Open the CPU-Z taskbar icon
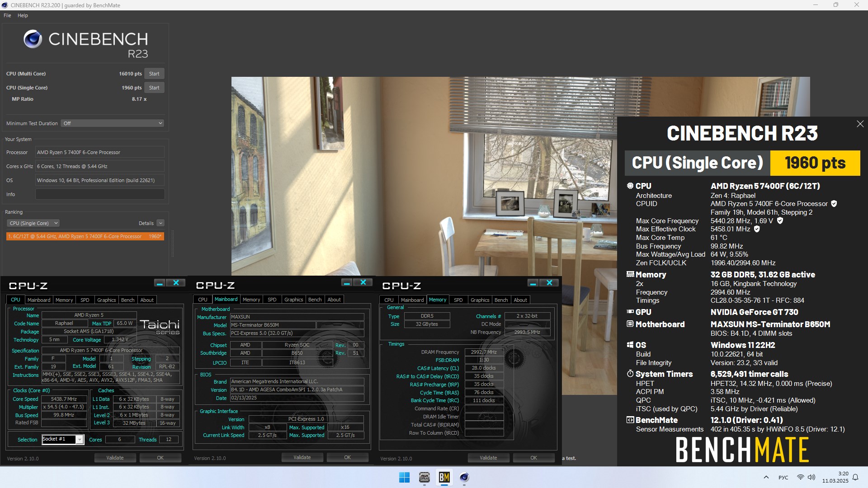Image resolution: width=868 pixels, height=488 pixels. click(424, 477)
